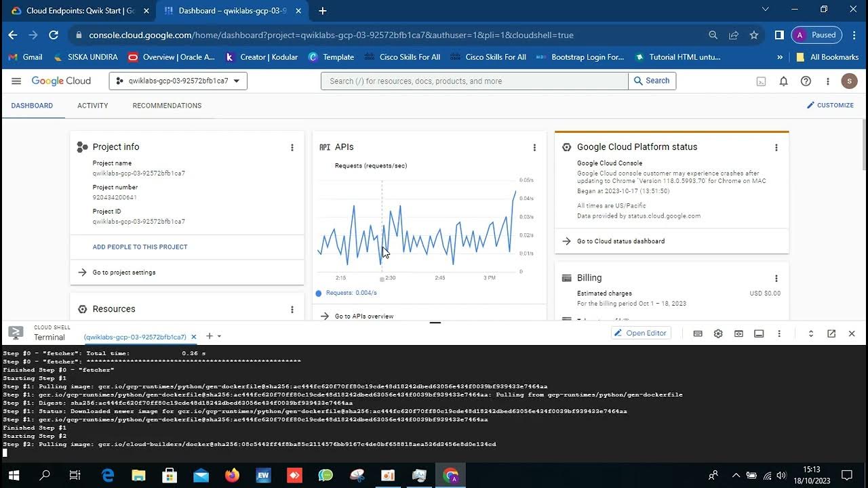
Task: Open the Google account avatar
Action: pos(849,81)
